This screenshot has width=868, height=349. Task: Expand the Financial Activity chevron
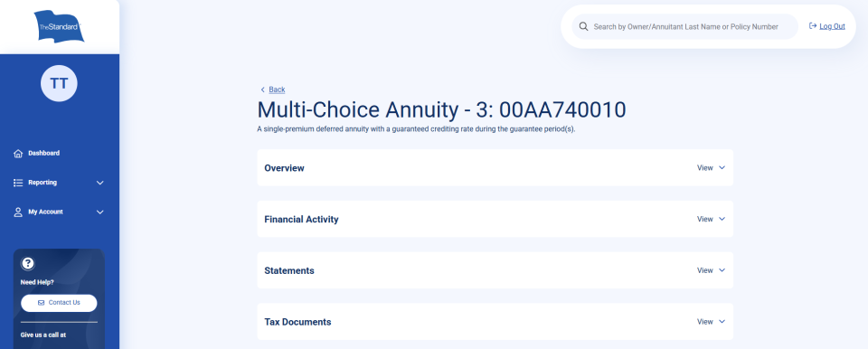(x=722, y=219)
